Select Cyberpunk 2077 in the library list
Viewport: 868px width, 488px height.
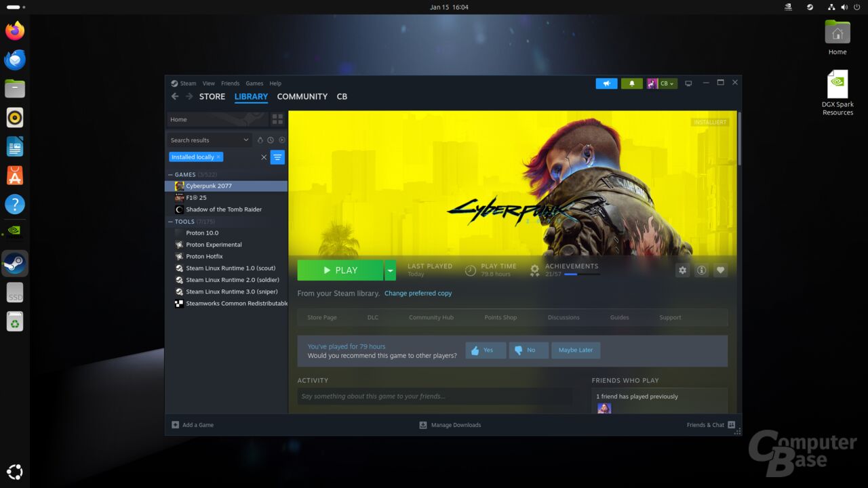(226, 186)
